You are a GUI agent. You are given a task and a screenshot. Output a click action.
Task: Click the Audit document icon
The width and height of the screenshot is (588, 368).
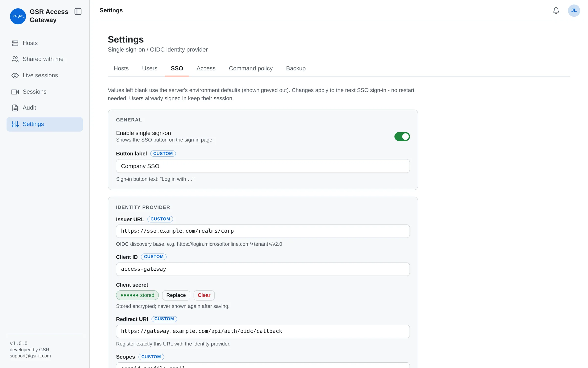pyautogui.click(x=15, y=108)
